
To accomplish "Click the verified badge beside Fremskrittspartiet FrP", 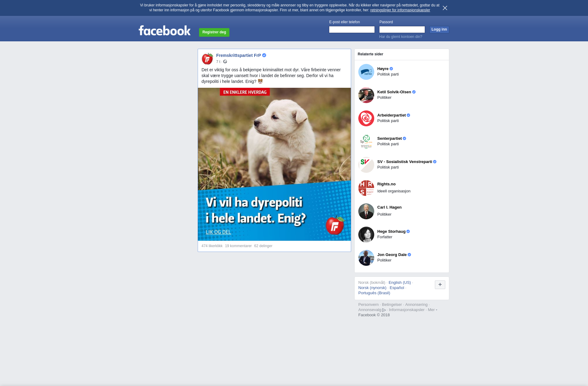I will pyautogui.click(x=264, y=55).
